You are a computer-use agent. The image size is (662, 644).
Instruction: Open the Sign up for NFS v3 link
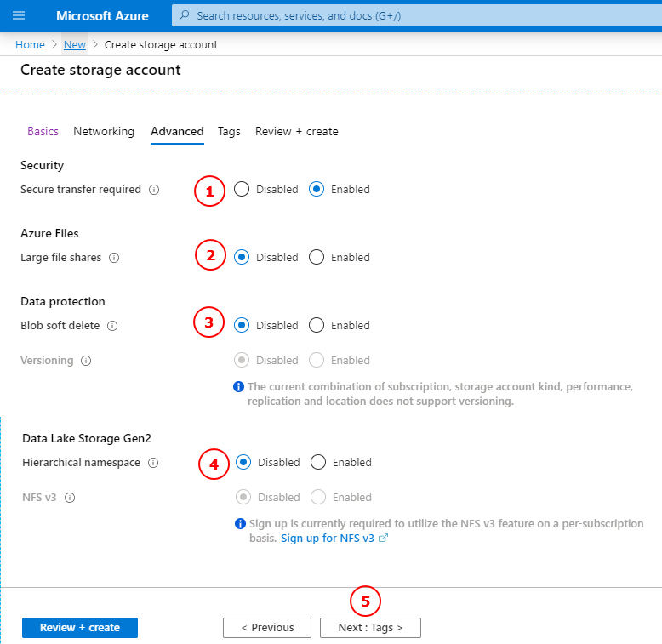click(x=328, y=539)
